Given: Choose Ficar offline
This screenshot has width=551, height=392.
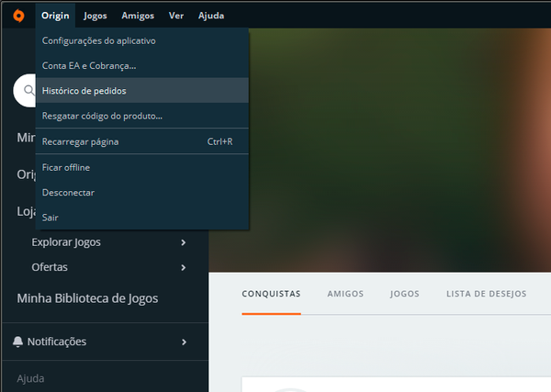Looking at the screenshot, I should 142,168.
